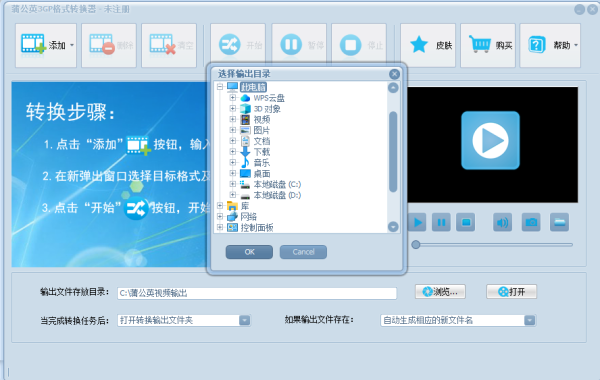Select the 图片 folder

(x=262, y=130)
